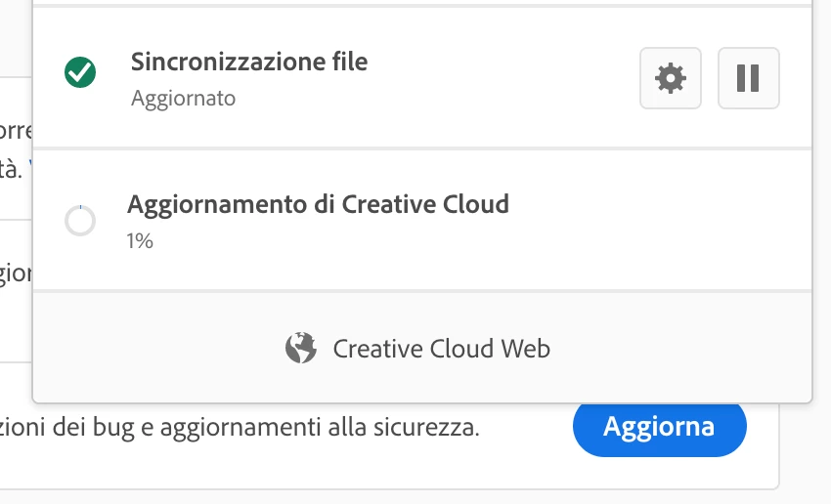Click the blank strip above Sincronizzazione file
This screenshot has width=831, height=504.
[x=420, y=4]
